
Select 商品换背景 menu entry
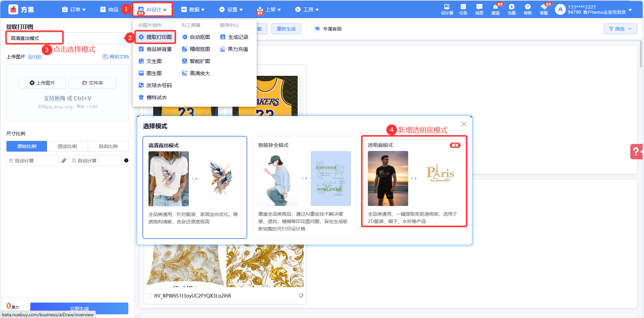pyautogui.click(x=155, y=49)
